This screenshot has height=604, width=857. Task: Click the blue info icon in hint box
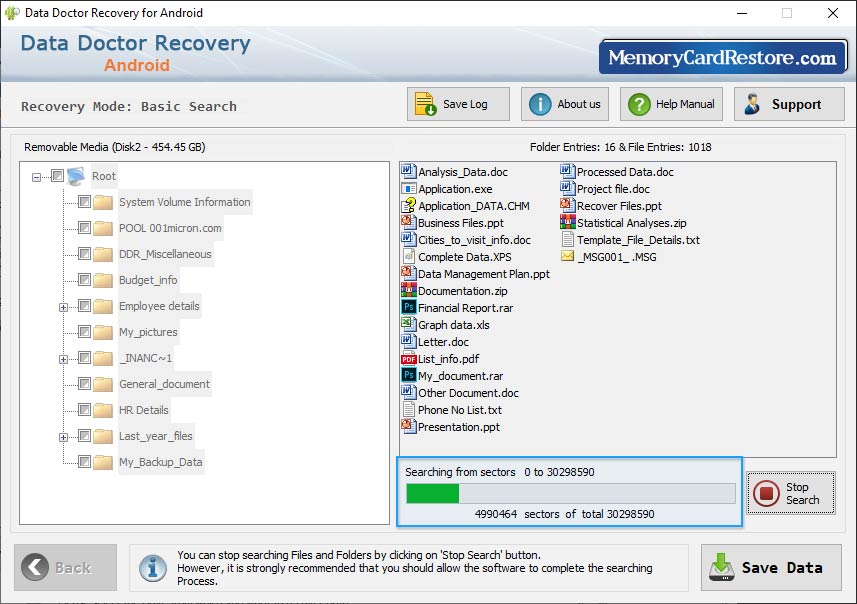coord(153,568)
